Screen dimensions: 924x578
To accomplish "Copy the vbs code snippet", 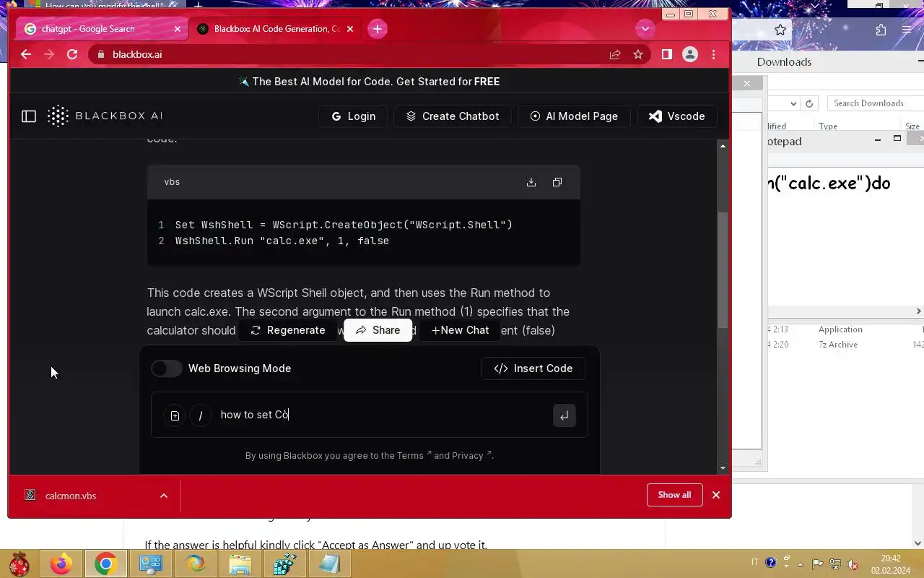I will (x=557, y=182).
